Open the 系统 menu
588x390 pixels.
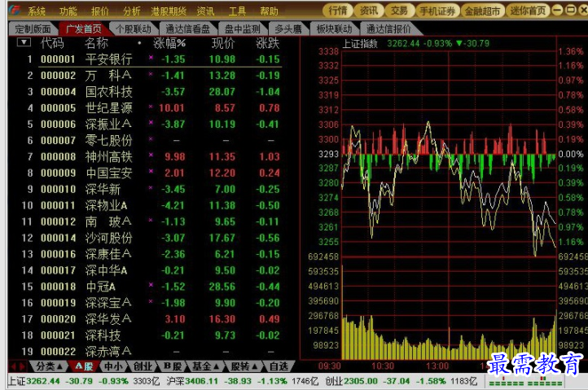coord(37,11)
